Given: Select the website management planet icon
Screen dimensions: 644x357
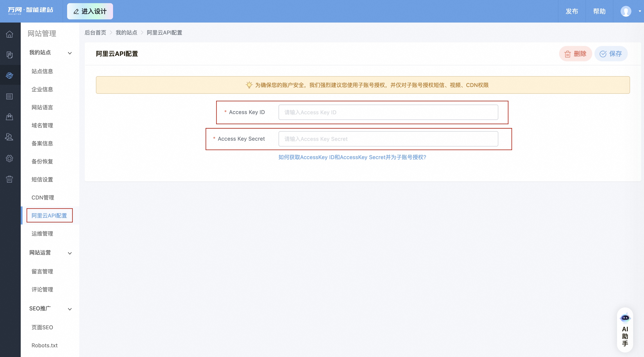Looking at the screenshot, I should click(9, 75).
